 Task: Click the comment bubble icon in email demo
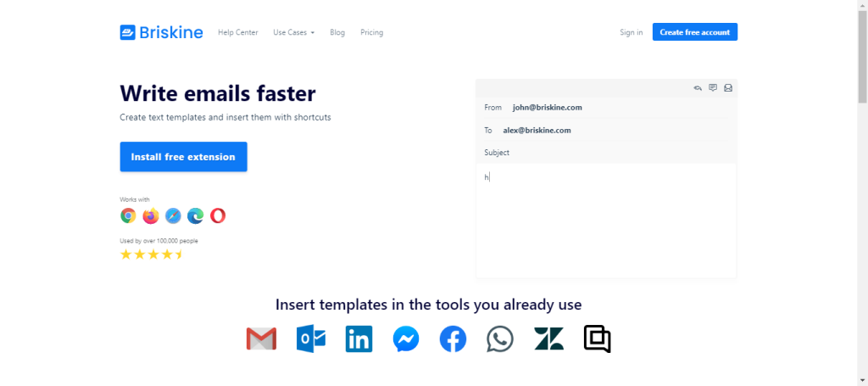pyautogui.click(x=713, y=87)
